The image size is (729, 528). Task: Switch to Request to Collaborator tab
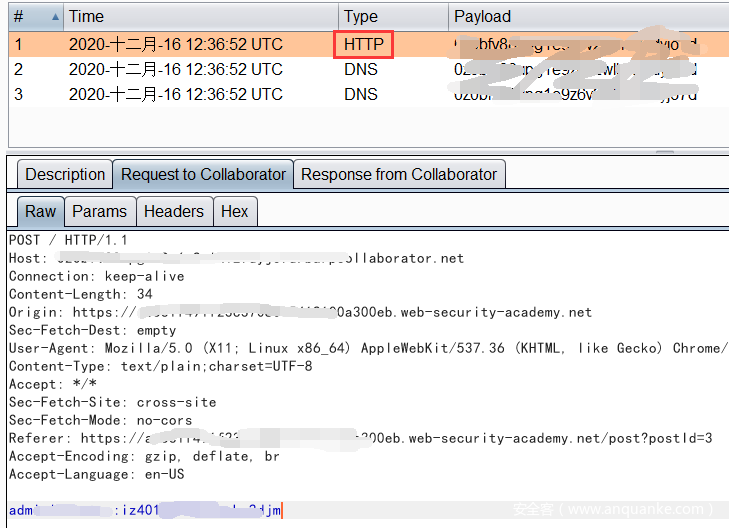(203, 174)
